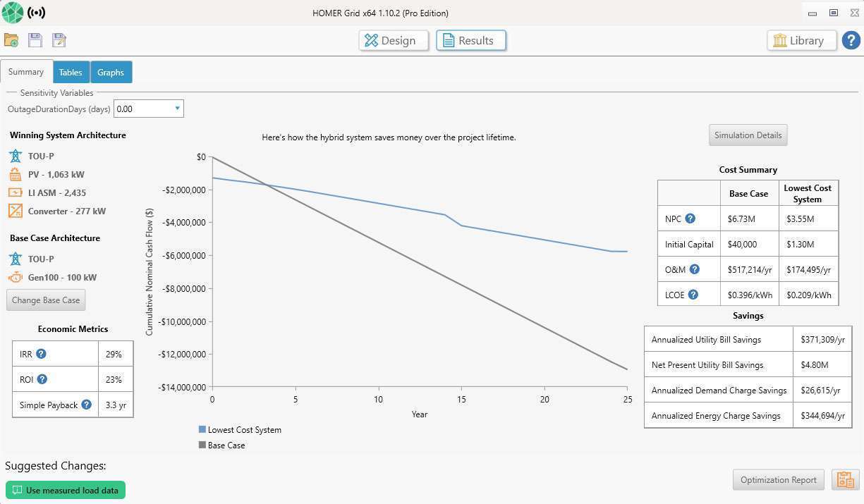This screenshot has height=504, width=864.
Task: Open the project folder icon
Action: pos(11,40)
